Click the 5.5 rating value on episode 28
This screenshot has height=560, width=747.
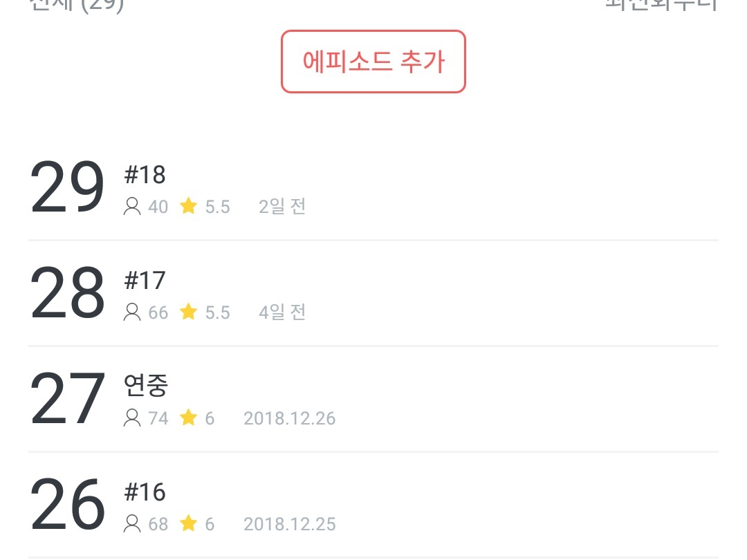pos(217,312)
